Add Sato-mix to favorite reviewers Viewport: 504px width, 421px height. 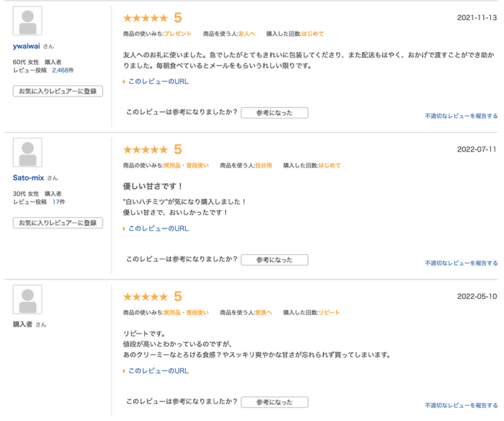(58, 223)
